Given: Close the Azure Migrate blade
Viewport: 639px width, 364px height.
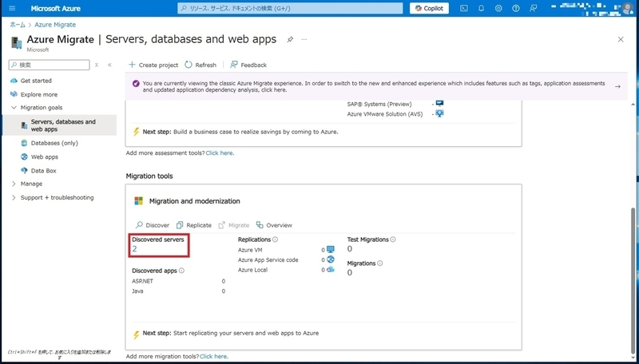Looking at the screenshot, I should 621,39.
